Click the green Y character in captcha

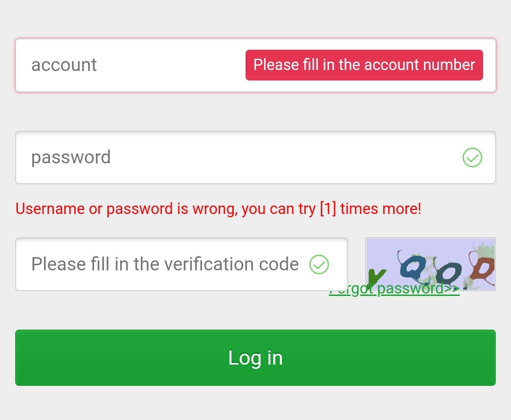(x=376, y=276)
